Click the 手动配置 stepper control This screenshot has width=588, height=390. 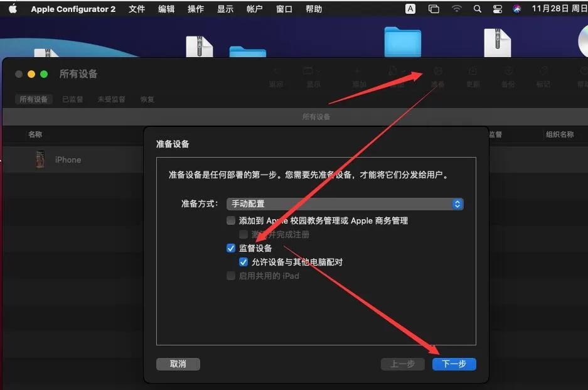pyautogui.click(x=457, y=203)
